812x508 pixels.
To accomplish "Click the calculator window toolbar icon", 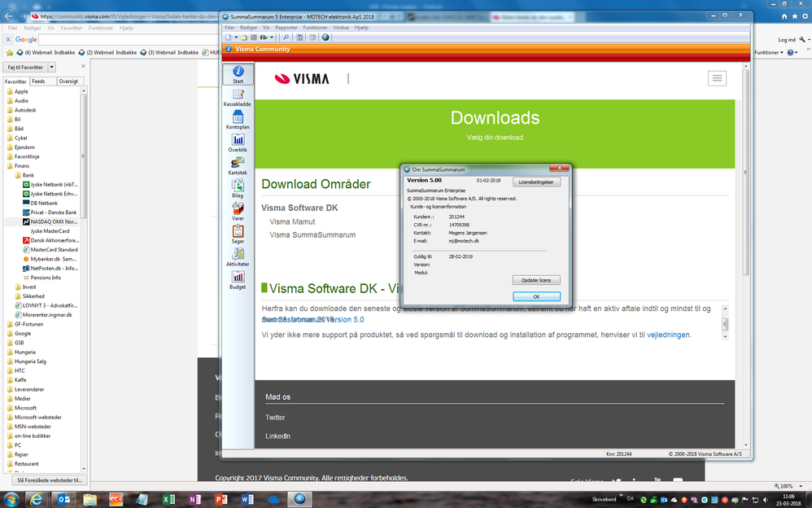I will pos(312,37).
